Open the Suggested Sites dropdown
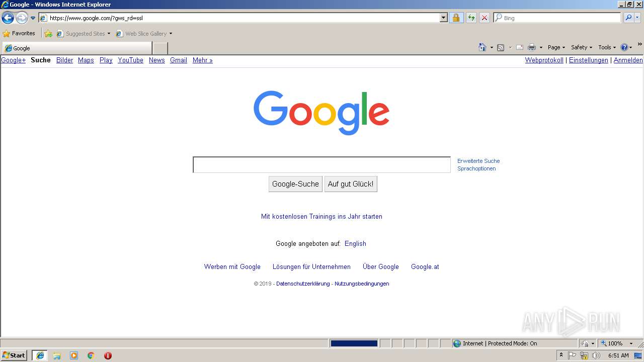The width and height of the screenshot is (644, 362). [83, 34]
